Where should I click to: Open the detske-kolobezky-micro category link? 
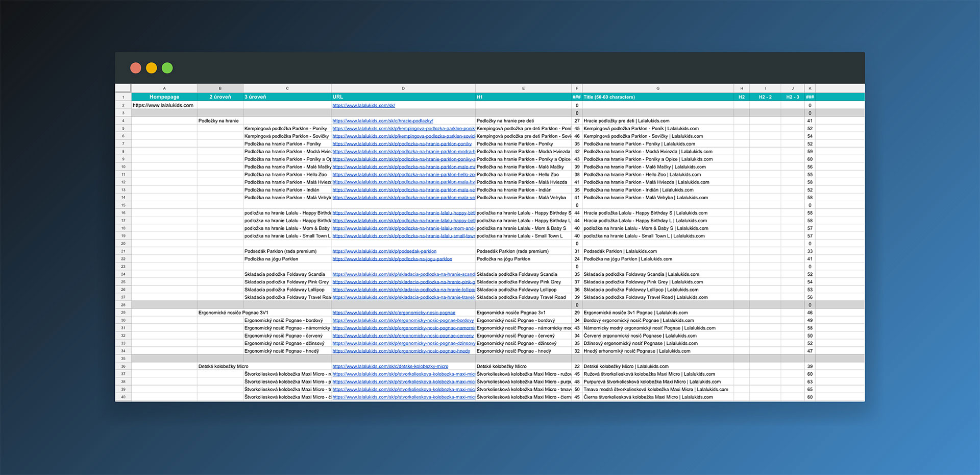point(390,366)
